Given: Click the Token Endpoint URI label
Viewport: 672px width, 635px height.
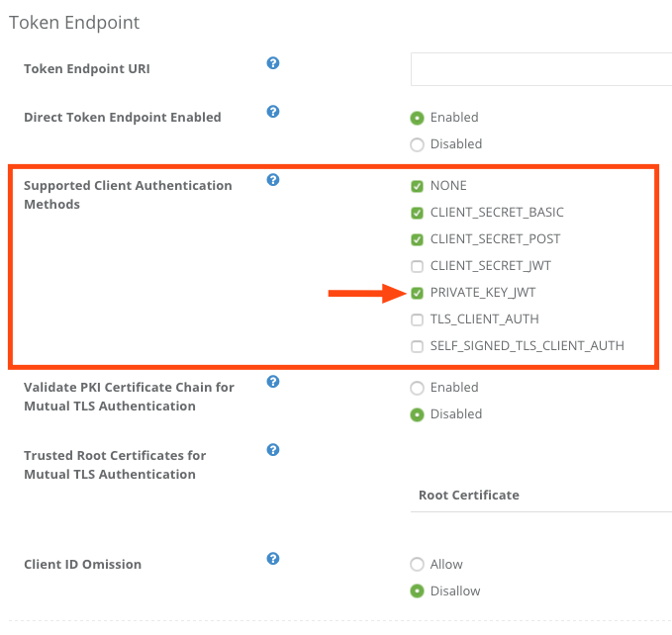Looking at the screenshot, I should coord(87,69).
